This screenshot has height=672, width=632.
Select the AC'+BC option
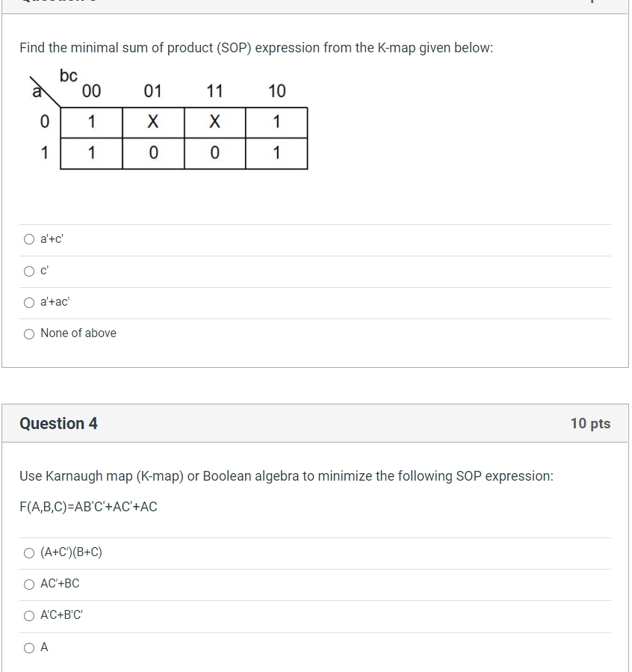[28, 584]
